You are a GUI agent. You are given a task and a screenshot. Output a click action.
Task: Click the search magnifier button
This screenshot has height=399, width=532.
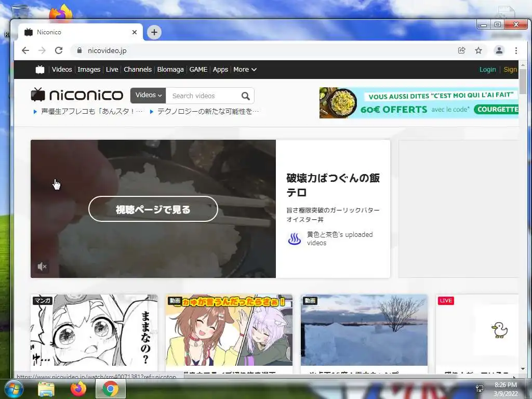(246, 96)
